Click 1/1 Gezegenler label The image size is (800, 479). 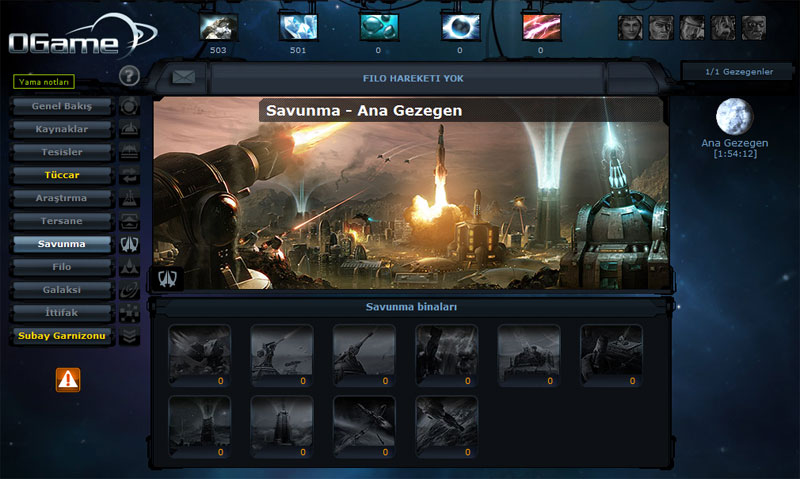coord(739,72)
